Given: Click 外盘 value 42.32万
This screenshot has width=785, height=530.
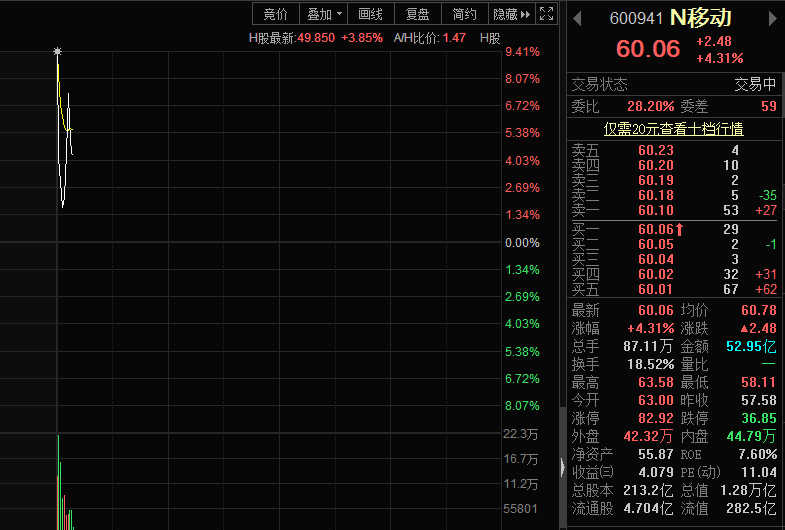Looking at the screenshot, I should (648, 436).
